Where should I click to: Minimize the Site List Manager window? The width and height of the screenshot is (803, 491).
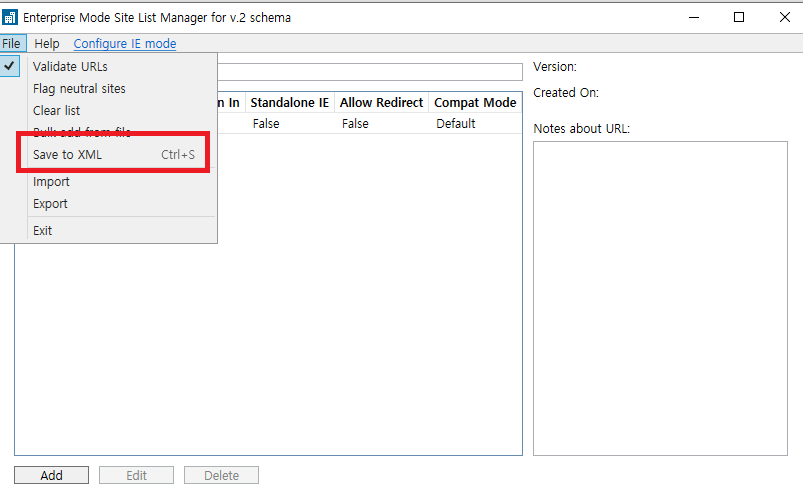[694, 17]
